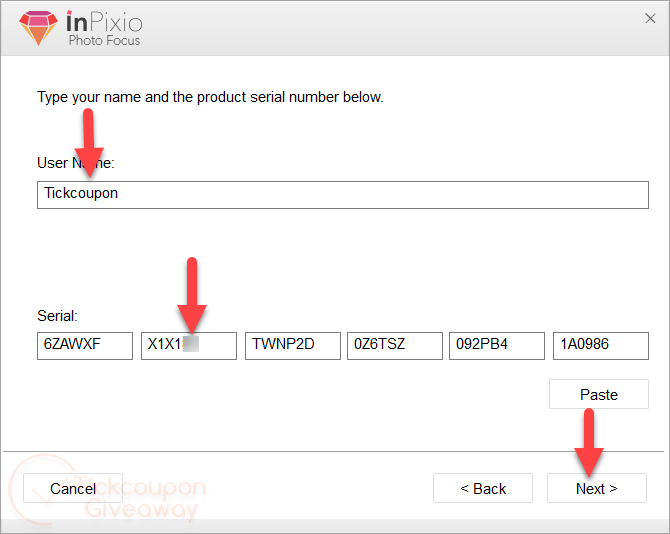Select the serial box reading 0Z6TSZ
This screenshot has width=670, height=534.
click(x=395, y=346)
